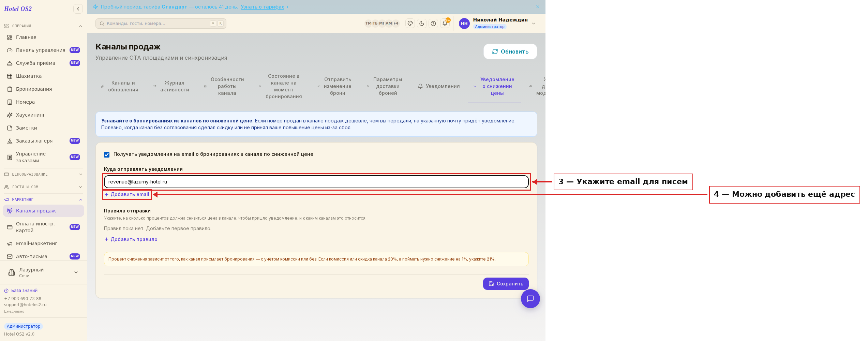Open Отправить изменение брони tab
This screenshot has width=868, height=341.
pos(334,86)
